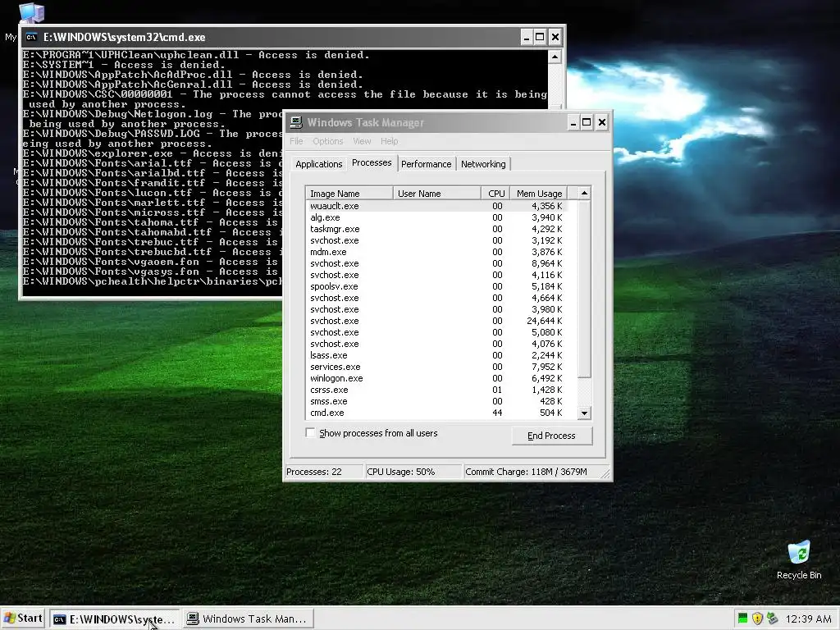Switch to the Processes tab
Screen dimensions: 840x630
point(372,163)
